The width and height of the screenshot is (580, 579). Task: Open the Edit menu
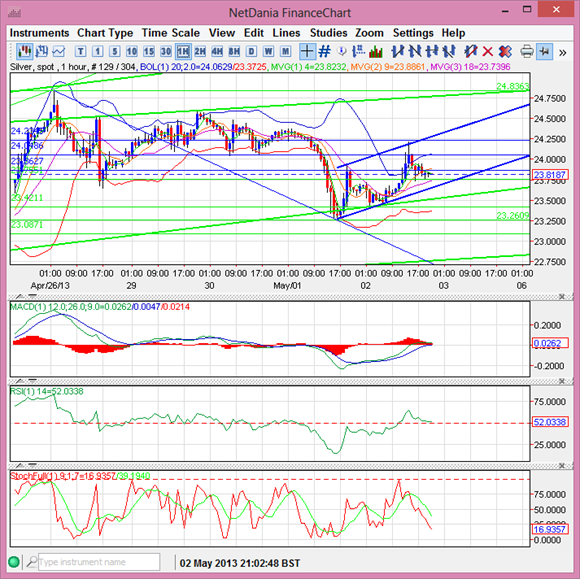point(254,33)
